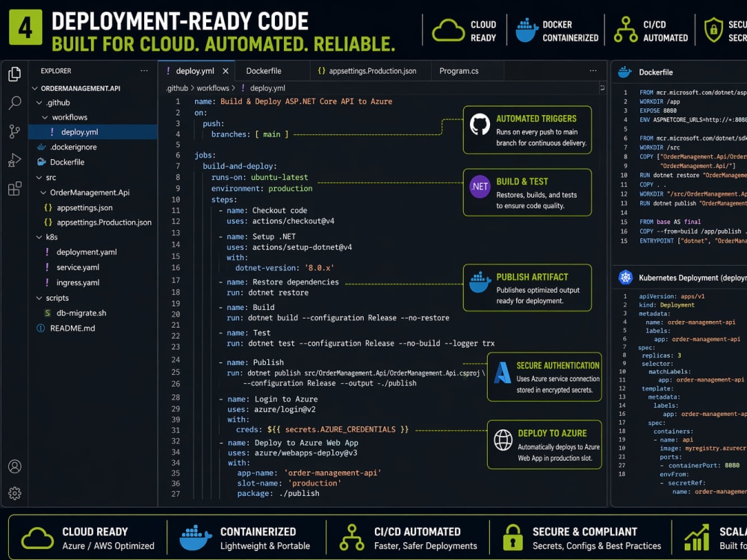Collapse the .github folder
The width and height of the screenshot is (747, 560).
(39, 103)
